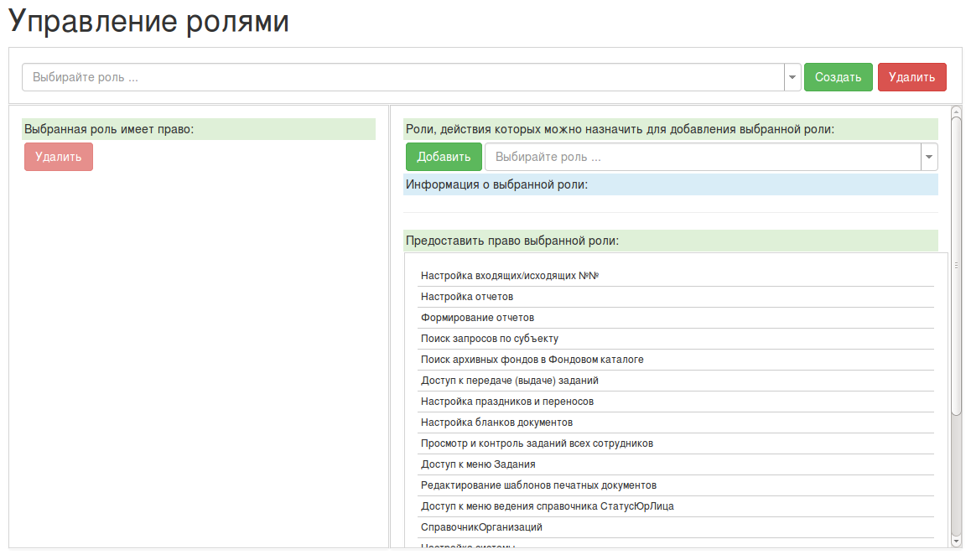971x560 pixels.
Task: Select Настройка бланков документов permission
Action: tap(496, 423)
